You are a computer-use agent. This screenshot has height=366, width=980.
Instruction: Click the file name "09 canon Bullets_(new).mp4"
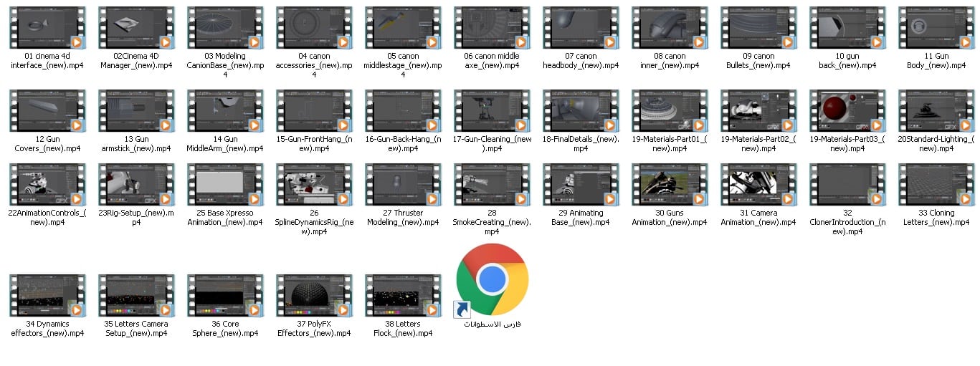(758, 60)
